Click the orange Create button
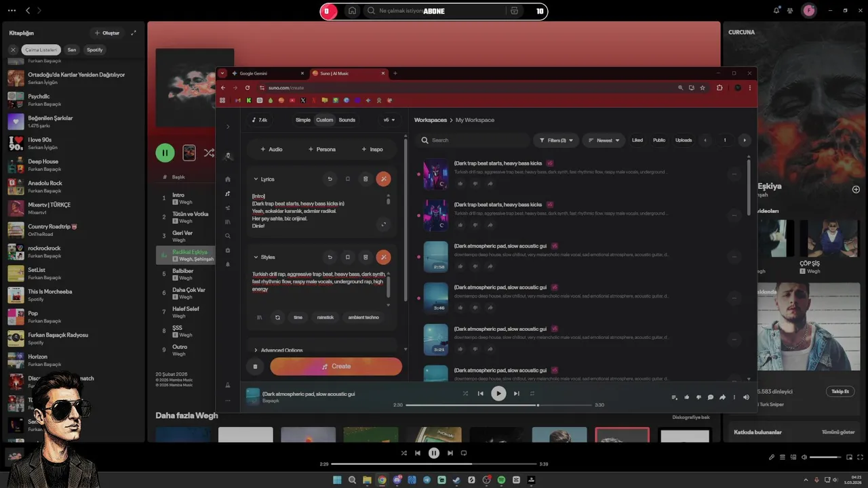868x488 pixels. pyautogui.click(x=336, y=367)
